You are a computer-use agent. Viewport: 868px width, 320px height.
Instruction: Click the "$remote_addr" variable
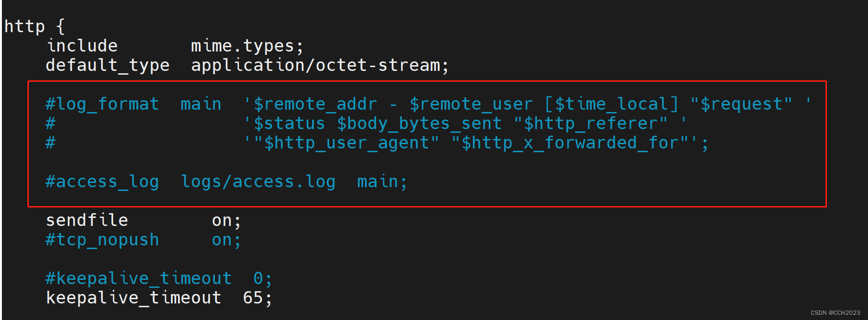(315, 104)
